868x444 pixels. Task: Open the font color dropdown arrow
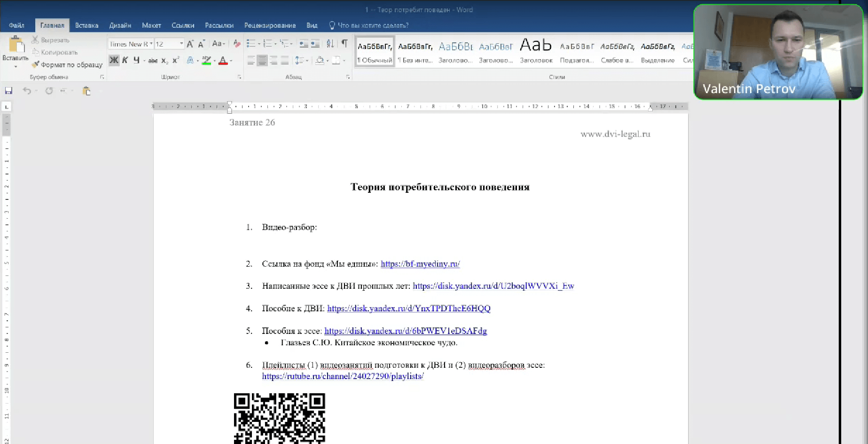[x=231, y=60]
